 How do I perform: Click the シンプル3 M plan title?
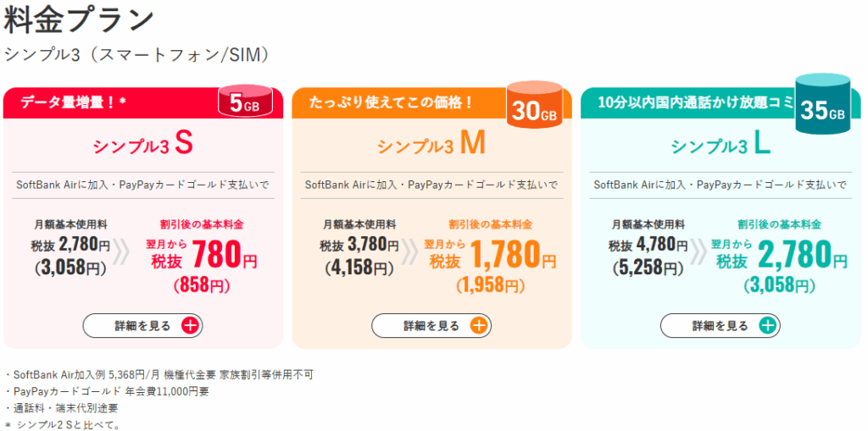pyautogui.click(x=431, y=146)
